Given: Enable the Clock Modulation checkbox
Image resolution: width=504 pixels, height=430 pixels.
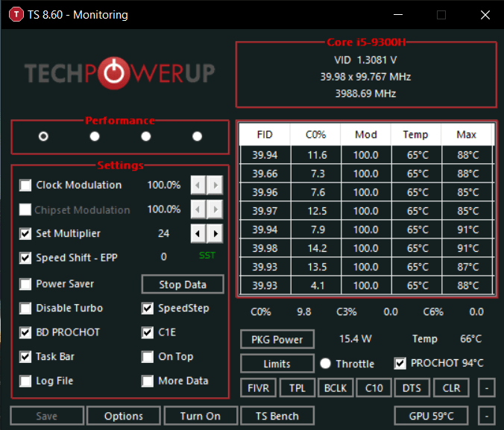Looking at the screenshot, I should coord(25,186).
